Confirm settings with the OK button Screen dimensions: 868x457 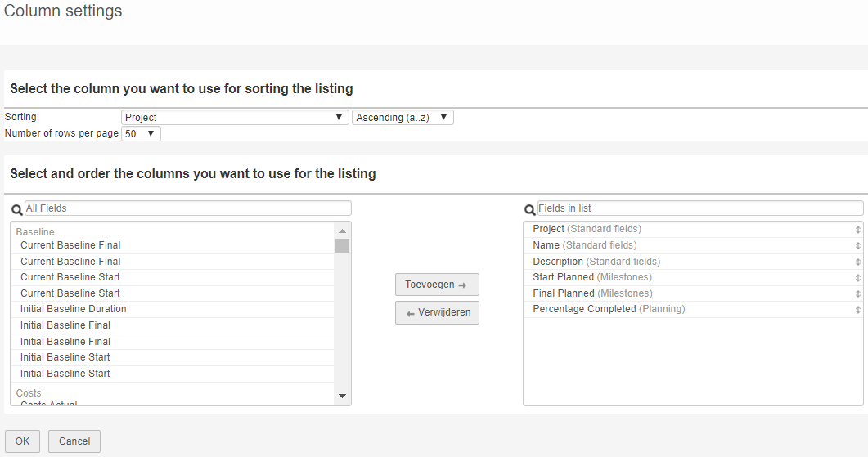[x=22, y=441]
